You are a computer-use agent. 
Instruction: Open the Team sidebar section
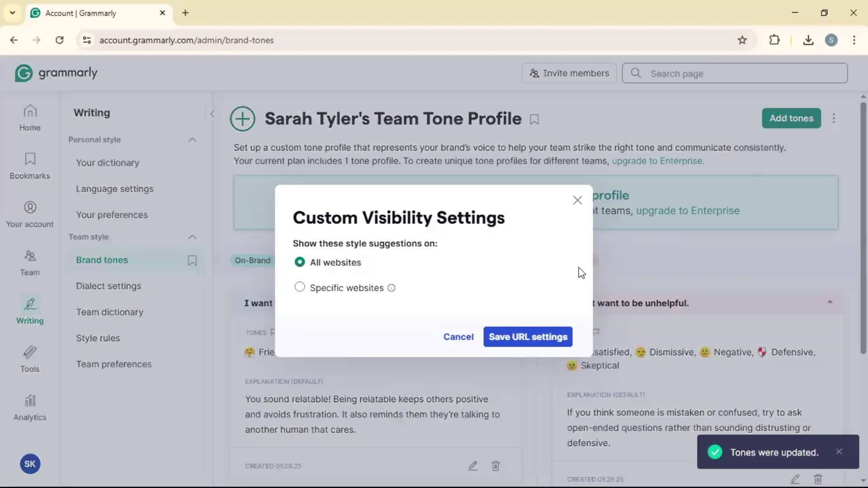point(30,263)
